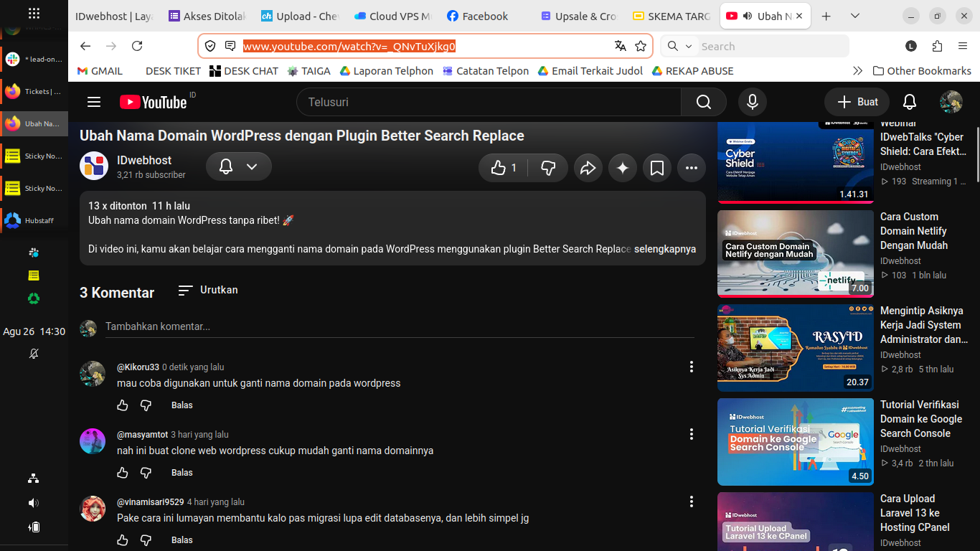Reply to @Kikoru33 with Balas
The width and height of the screenshot is (980, 551).
click(x=182, y=405)
